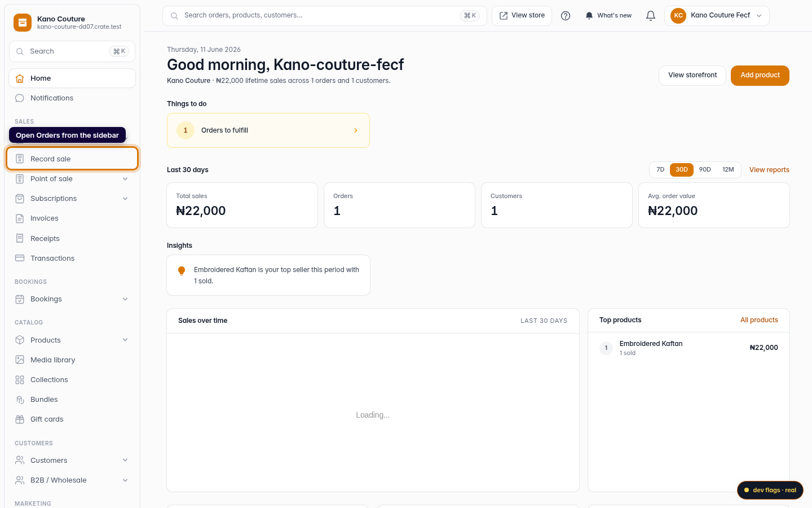The width and height of the screenshot is (812, 508).
Task: Click the Point of sale register icon
Action: click(x=20, y=179)
